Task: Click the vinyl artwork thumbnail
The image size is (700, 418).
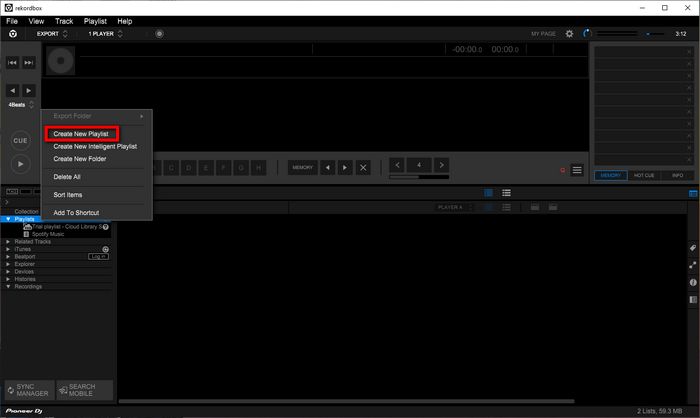Action: (x=61, y=60)
